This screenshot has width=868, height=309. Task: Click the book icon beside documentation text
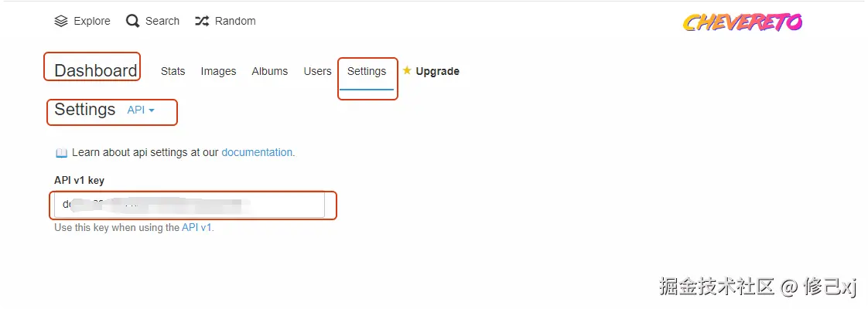point(61,153)
